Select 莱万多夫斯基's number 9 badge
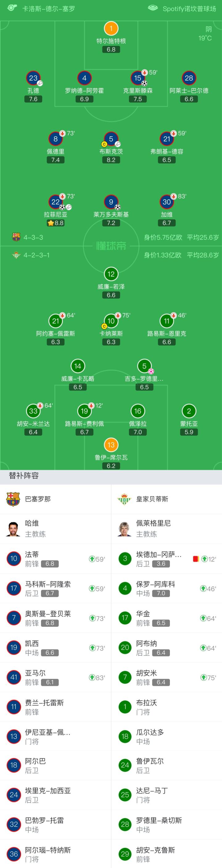 pos(111,202)
